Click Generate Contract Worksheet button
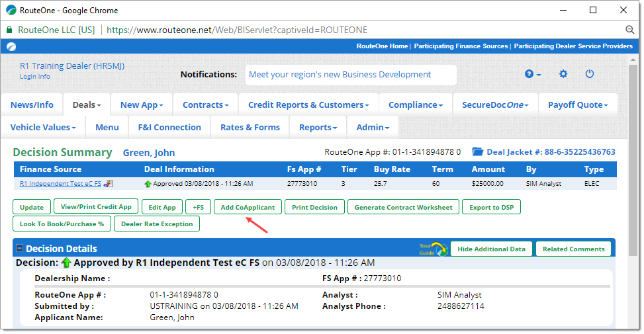644x334 pixels. [x=403, y=207]
